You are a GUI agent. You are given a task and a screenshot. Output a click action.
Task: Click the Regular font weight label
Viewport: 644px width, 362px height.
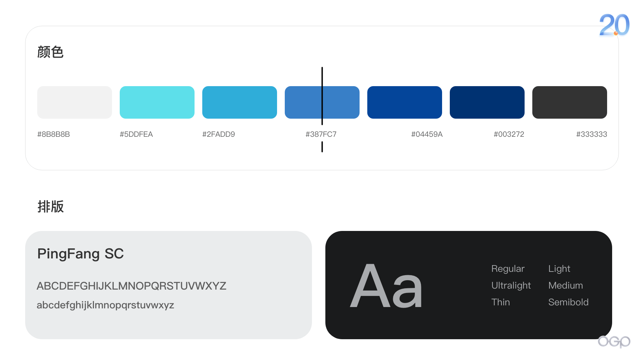pyautogui.click(x=508, y=269)
